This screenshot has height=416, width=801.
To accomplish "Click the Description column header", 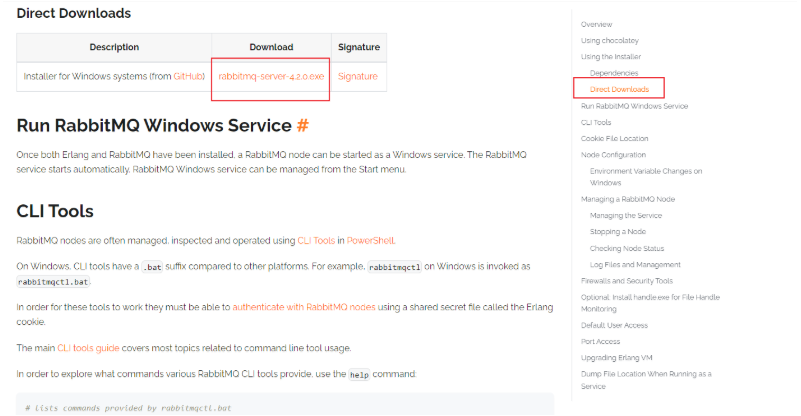I will [114, 47].
